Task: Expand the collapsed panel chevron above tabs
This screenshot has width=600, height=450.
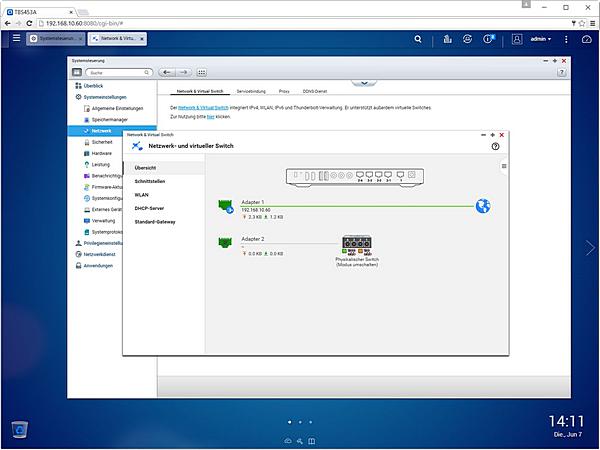Action: coord(364,82)
